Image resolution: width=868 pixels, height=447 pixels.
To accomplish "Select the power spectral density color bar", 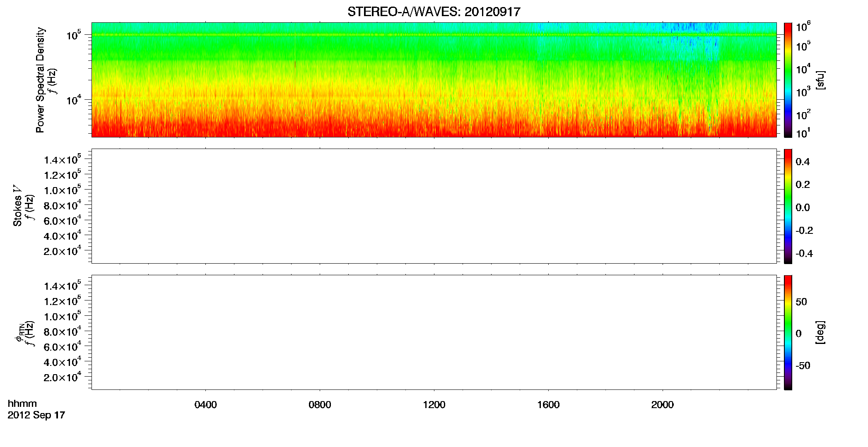I will coord(788,80).
